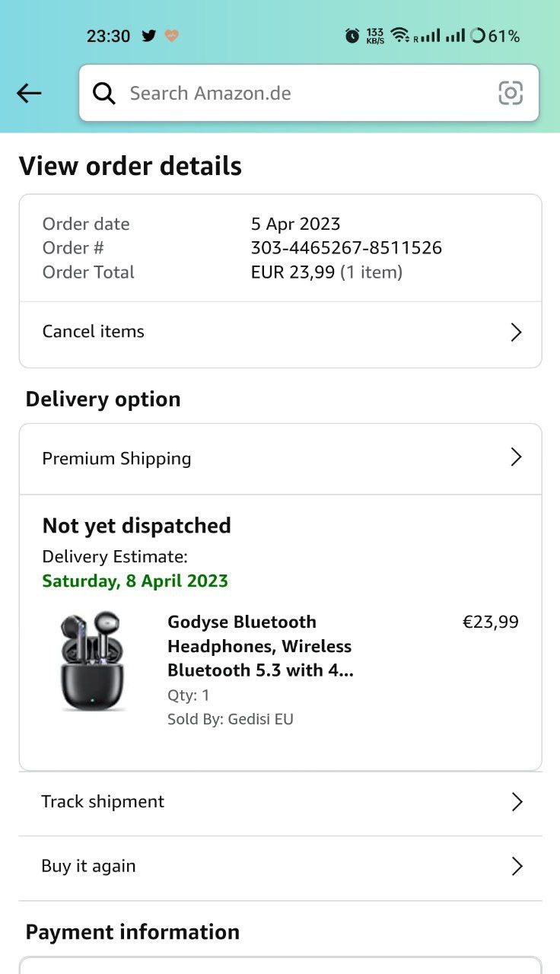Tap the search magnifier icon
This screenshot has height=974, width=560.
click(104, 94)
